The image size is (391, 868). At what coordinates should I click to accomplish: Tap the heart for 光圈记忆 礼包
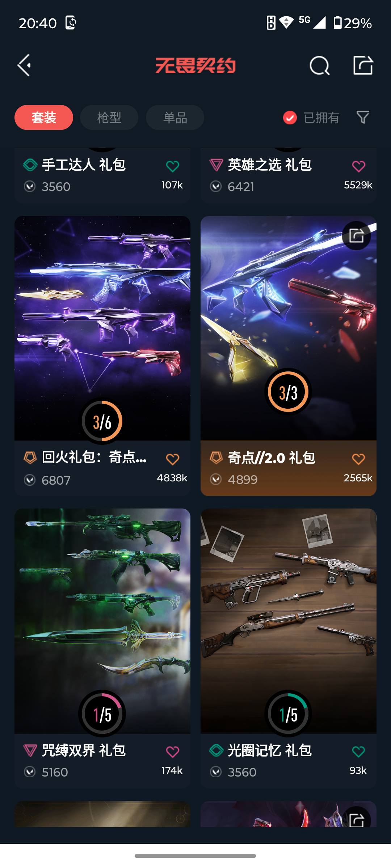click(x=359, y=752)
